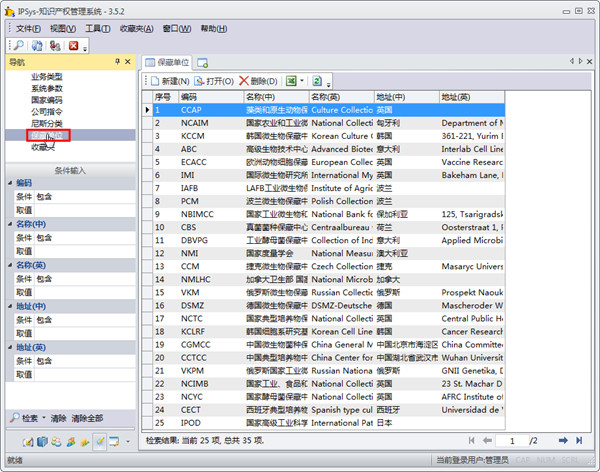Go to previous page of results
Screen dimensions: 600x472
(x=487, y=441)
